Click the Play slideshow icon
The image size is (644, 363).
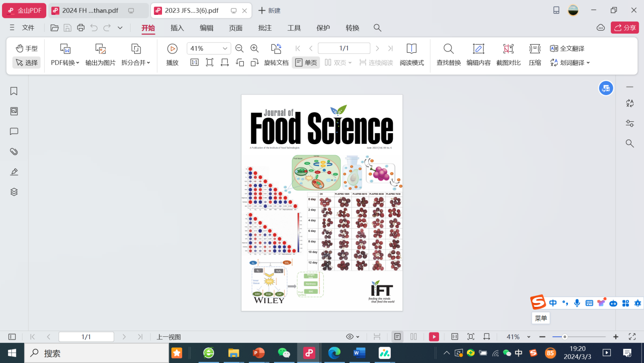tap(172, 49)
